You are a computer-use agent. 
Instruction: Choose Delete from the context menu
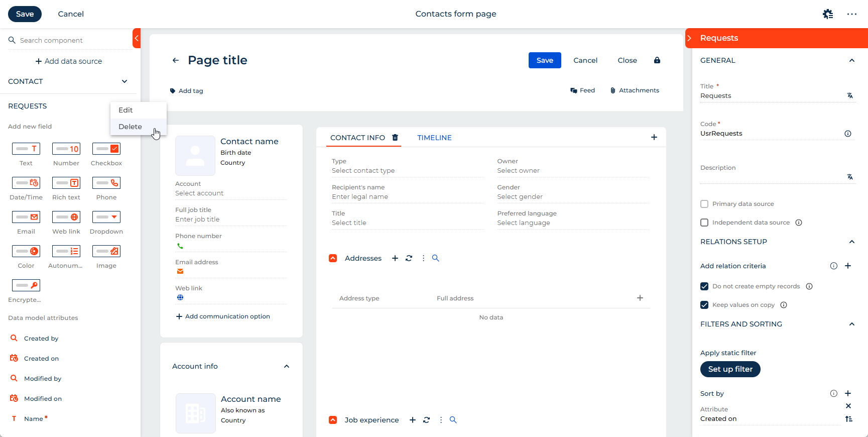click(x=130, y=127)
